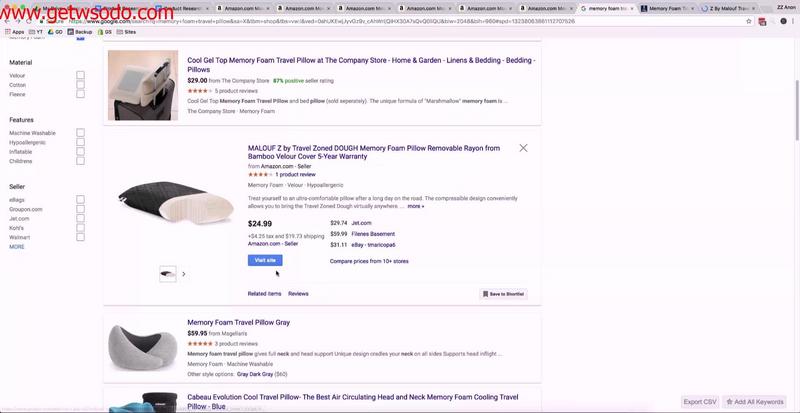Switch to the 'memory foam' Google tab
Image resolution: width=800 pixels, height=413 pixels.
tap(605, 9)
